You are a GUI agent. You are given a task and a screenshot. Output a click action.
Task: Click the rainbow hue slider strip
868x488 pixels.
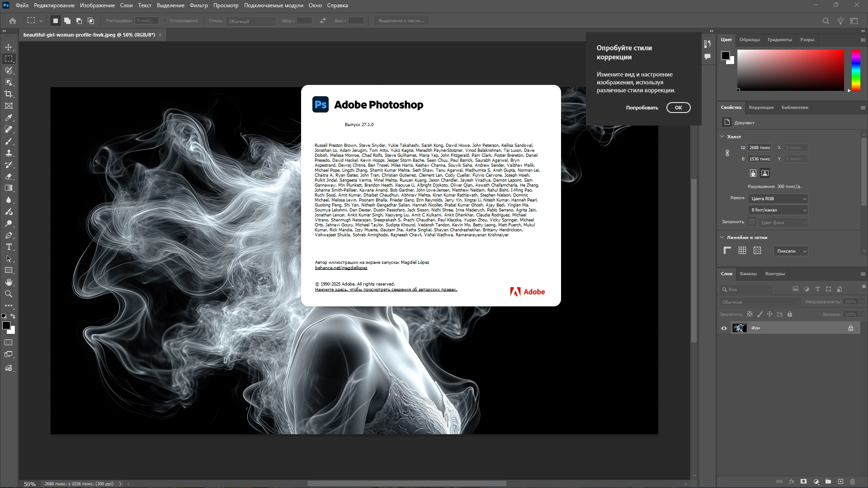click(x=856, y=70)
